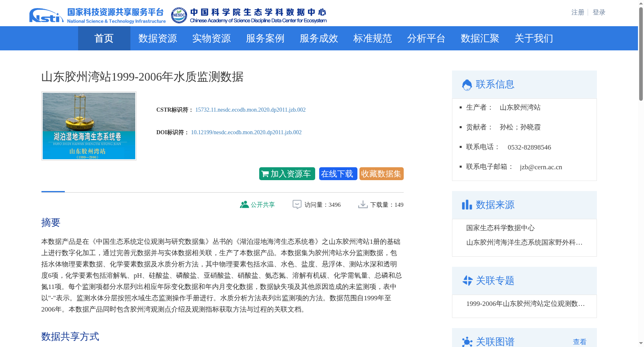Go to 服务案例 in navigation

point(265,38)
